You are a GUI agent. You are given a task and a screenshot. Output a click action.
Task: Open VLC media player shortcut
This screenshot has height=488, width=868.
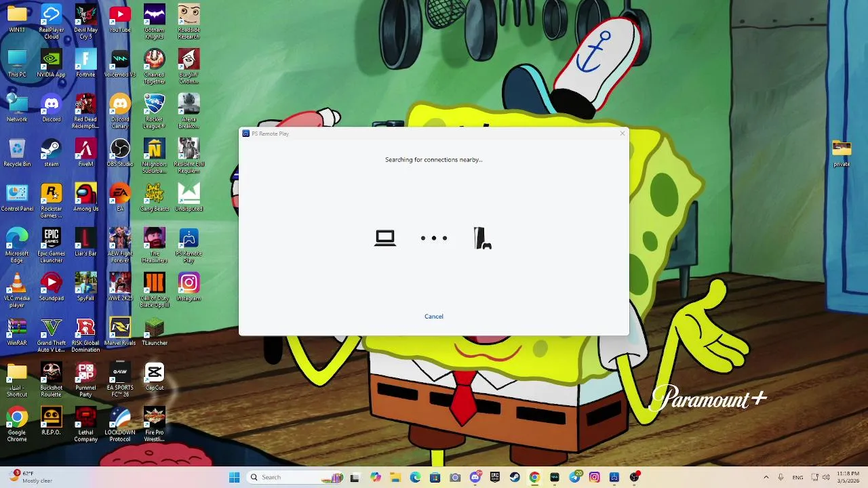[17, 290]
